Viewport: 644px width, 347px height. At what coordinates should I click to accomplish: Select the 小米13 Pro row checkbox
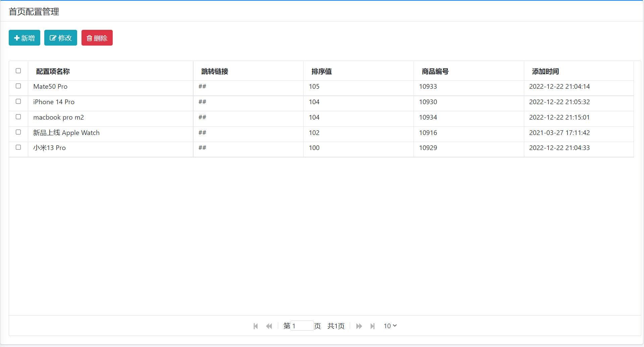(x=18, y=147)
